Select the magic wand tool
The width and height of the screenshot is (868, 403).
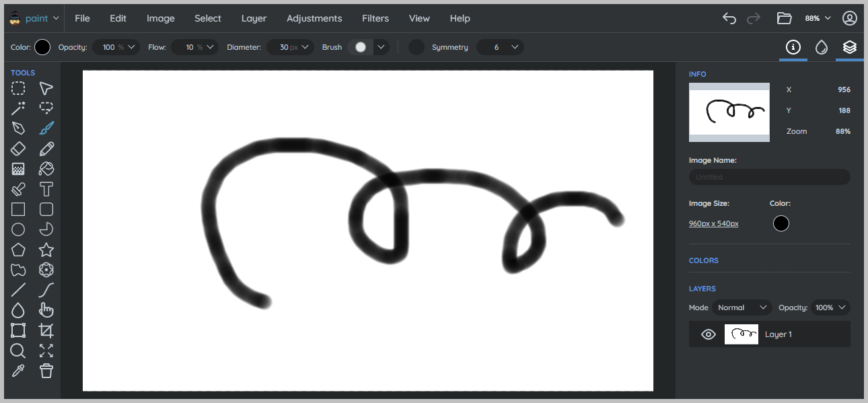point(18,108)
